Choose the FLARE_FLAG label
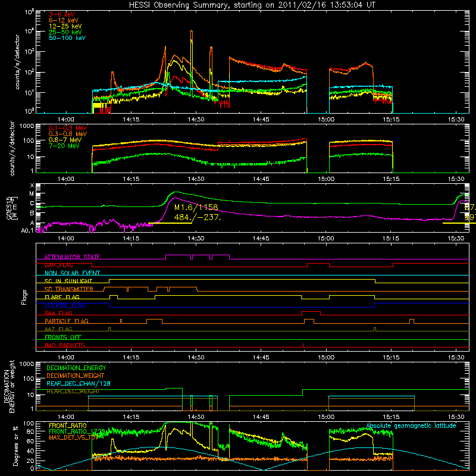Screen dimensions: 476x476 [62, 297]
